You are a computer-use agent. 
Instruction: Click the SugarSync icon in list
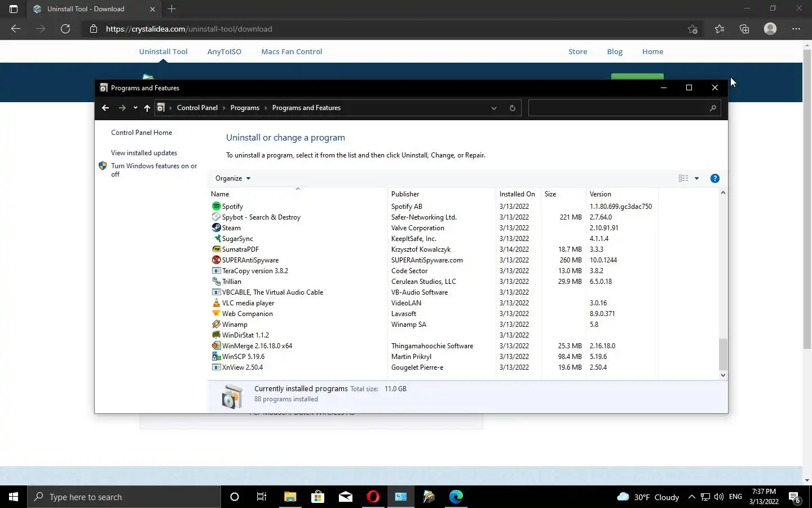coord(216,239)
